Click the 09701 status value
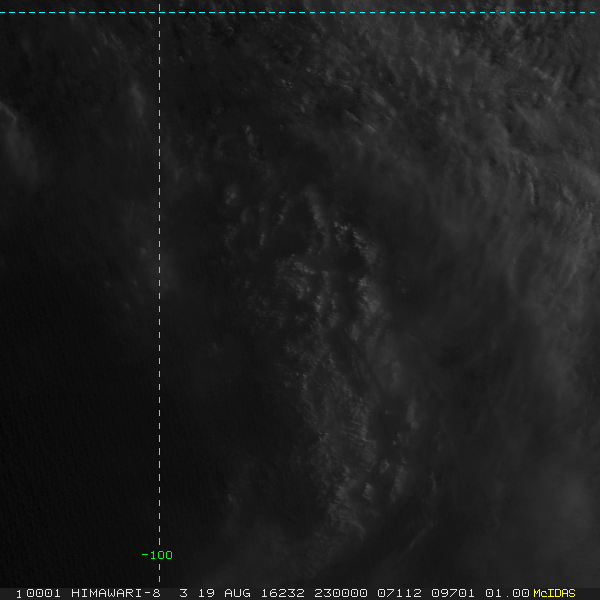This screenshot has width=600, height=600. [453, 593]
